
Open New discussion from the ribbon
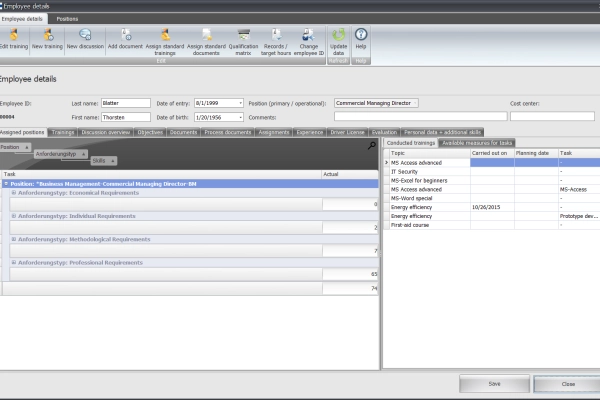pyautogui.click(x=85, y=36)
